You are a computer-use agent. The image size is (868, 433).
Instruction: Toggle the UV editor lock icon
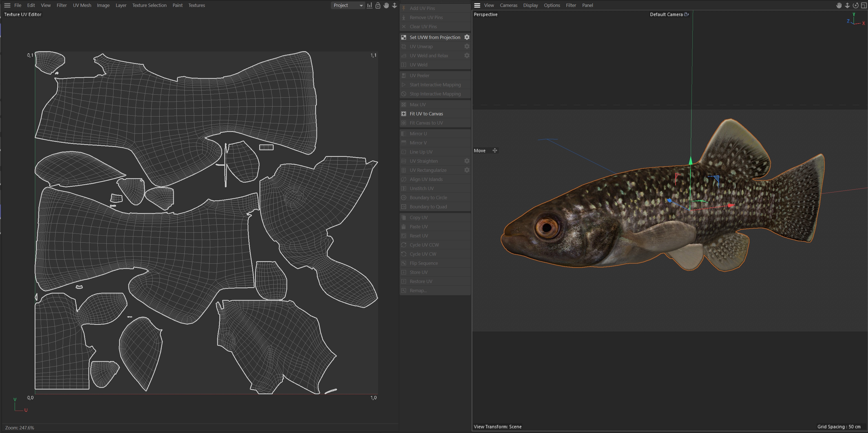pyautogui.click(x=378, y=5)
